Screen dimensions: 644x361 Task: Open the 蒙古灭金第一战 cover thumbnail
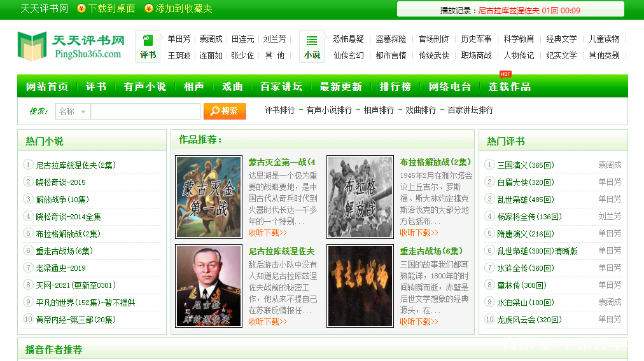209,197
